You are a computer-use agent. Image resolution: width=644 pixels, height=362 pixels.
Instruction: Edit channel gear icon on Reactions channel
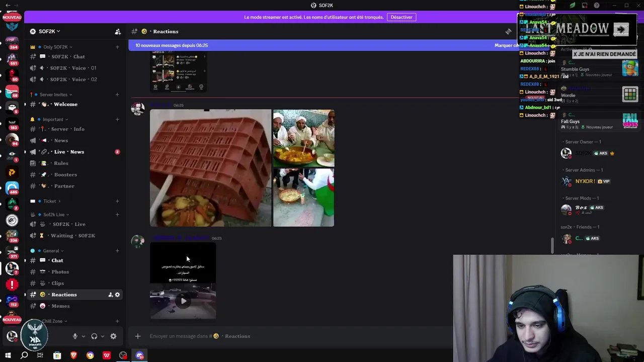[117, 295]
